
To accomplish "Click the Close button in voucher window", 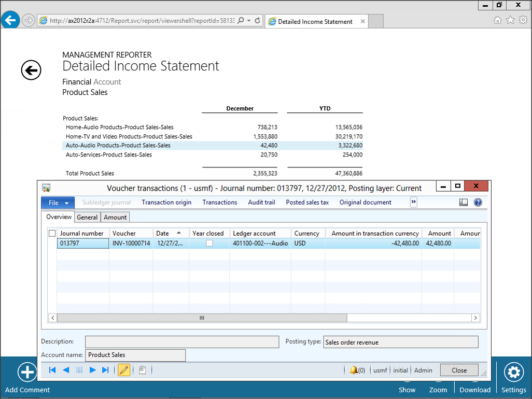I will click(459, 370).
